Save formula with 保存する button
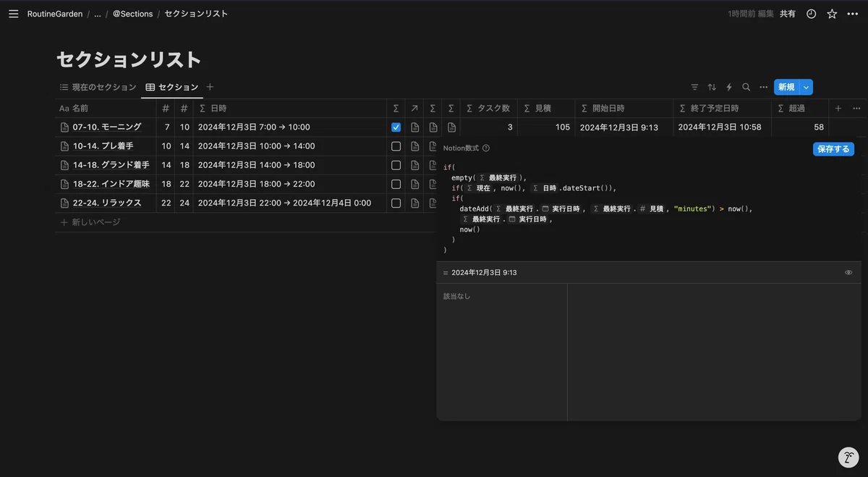The image size is (868, 477). click(833, 149)
